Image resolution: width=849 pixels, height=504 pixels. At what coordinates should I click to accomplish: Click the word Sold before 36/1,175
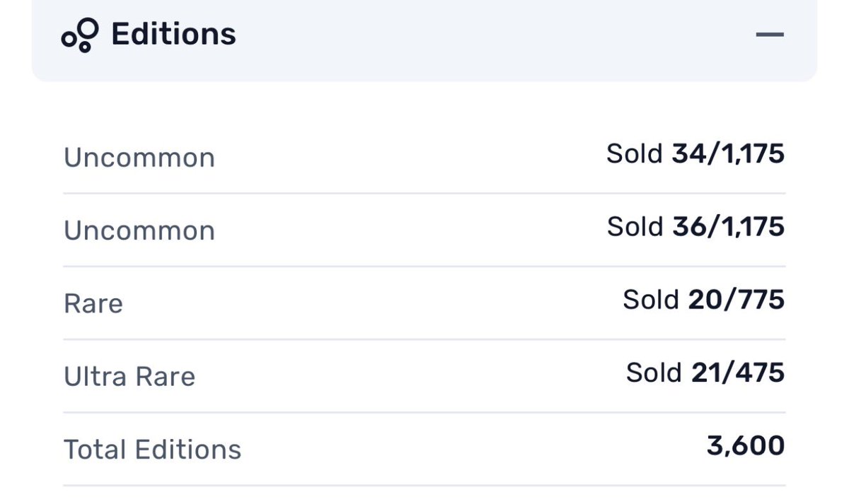pyautogui.click(x=635, y=226)
